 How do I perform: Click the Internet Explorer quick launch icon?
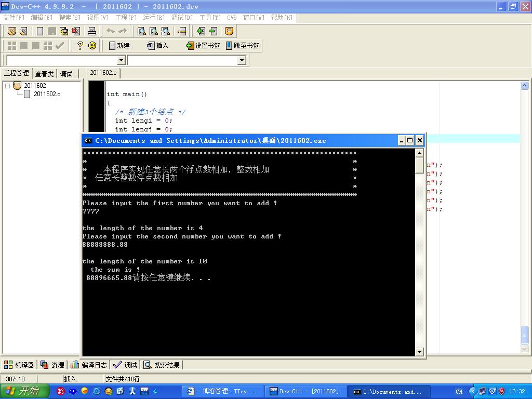click(x=97, y=391)
